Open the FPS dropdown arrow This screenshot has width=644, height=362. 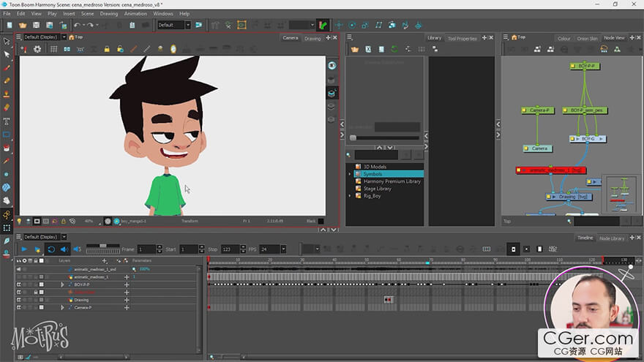tap(283, 249)
